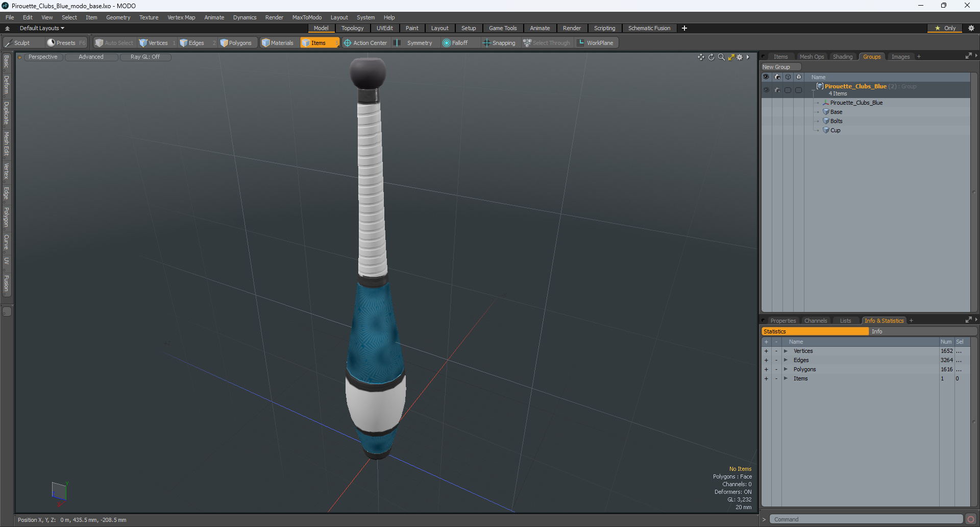The height and width of the screenshot is (527, 980).
Task: Open the Default Layouts dropdown
Action: tap(42, 28)
